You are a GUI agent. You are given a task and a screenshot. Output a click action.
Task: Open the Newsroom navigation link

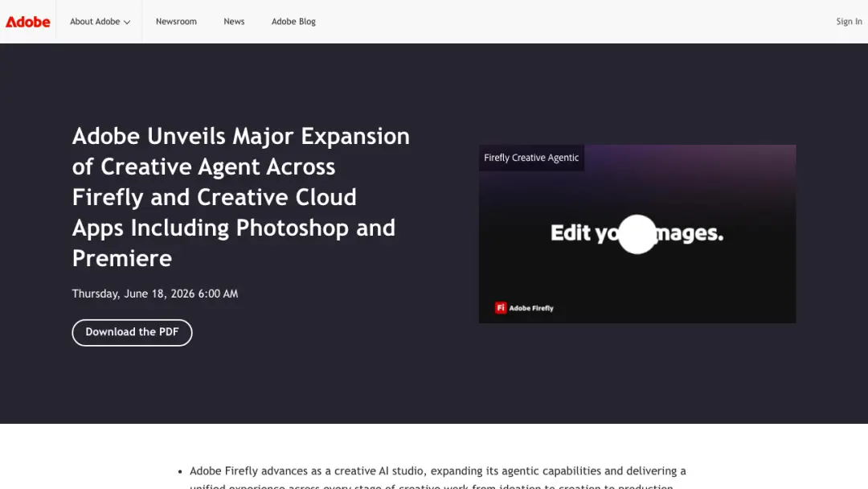click(176, 22)
